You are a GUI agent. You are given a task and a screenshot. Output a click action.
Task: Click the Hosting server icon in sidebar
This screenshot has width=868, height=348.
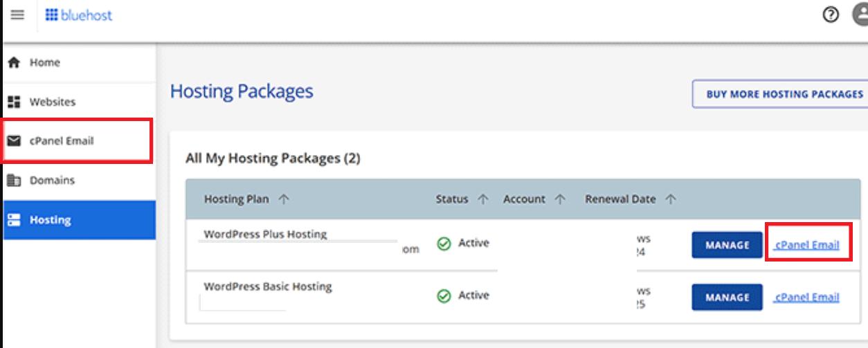click(13, 220)
